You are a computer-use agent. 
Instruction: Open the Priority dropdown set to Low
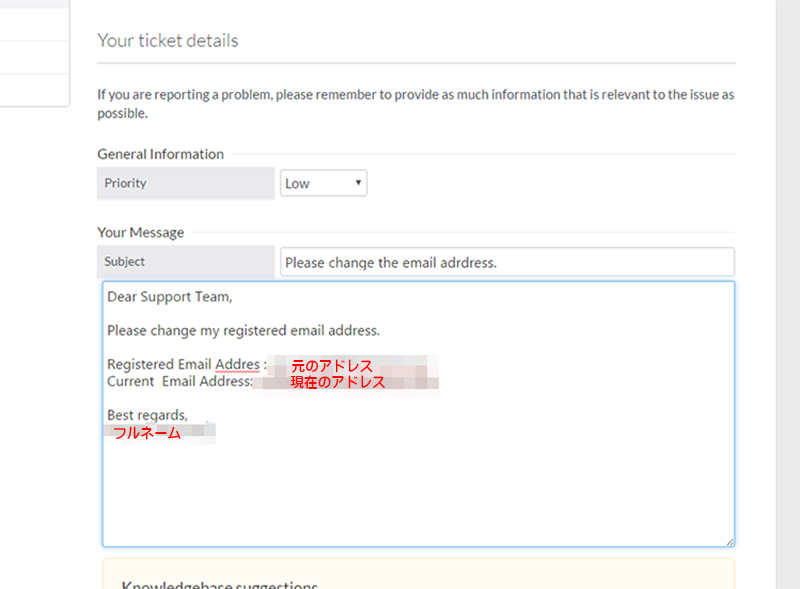tap(323, 183)
